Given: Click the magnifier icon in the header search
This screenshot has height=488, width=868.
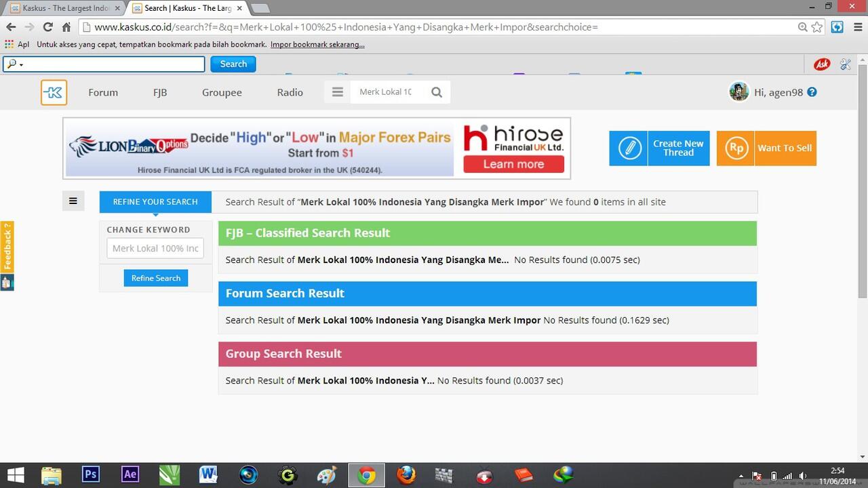Looking at the screenshot, I should [x=437, y=92].
